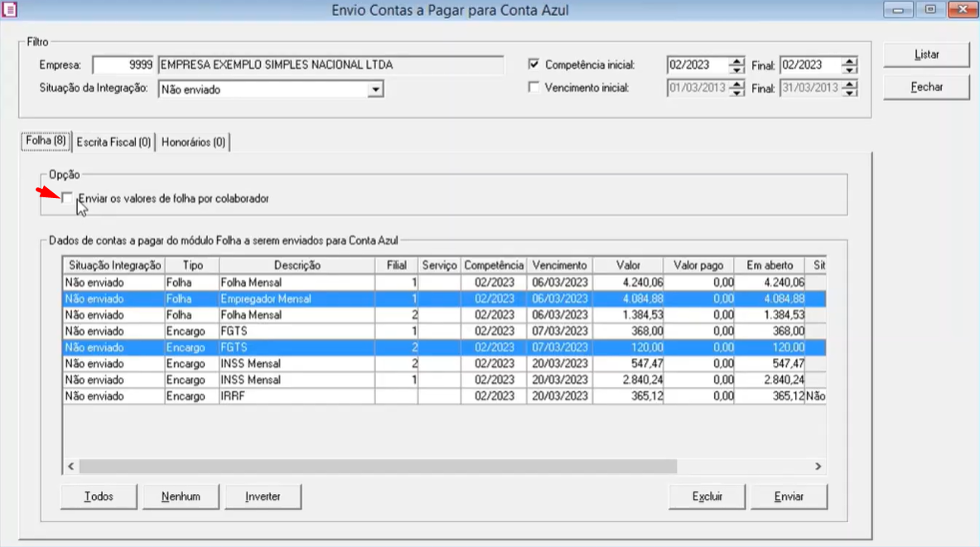Enable sending payroll values per collaborator
This screenshot has width=980, height=547.
[x=67, y=198]
